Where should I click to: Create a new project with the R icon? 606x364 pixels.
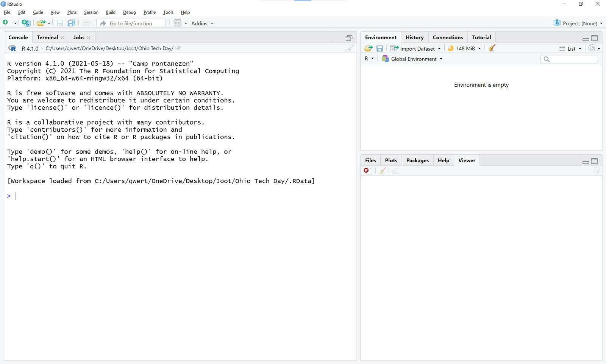click(x=26, y=23)
